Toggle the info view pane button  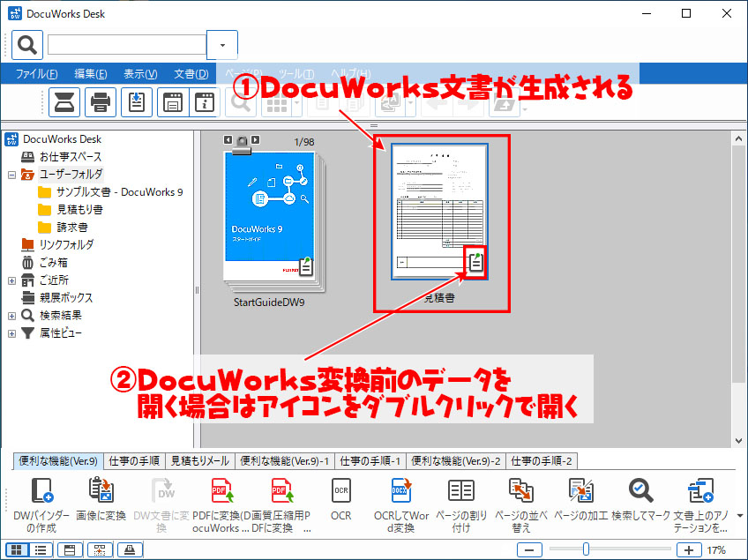coord(70,550)
